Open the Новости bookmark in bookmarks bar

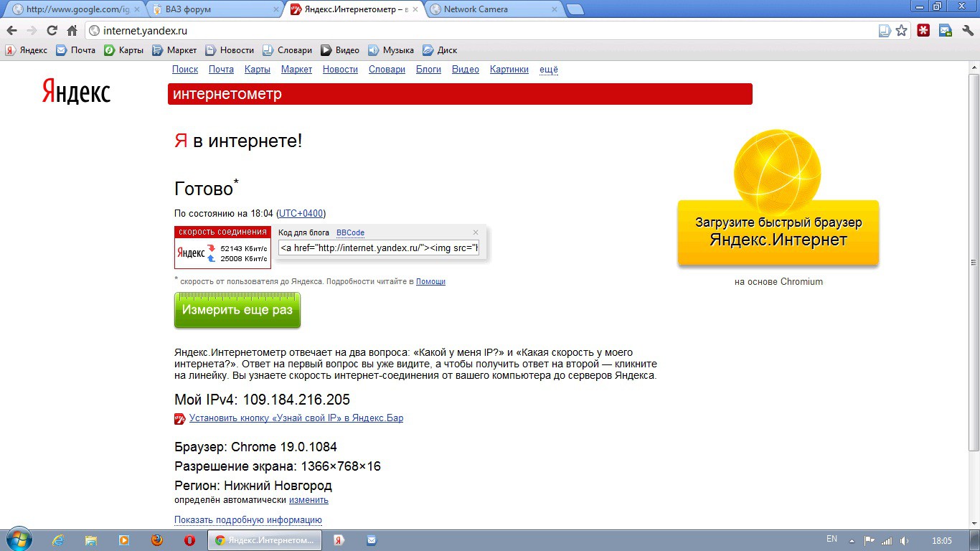230,50
